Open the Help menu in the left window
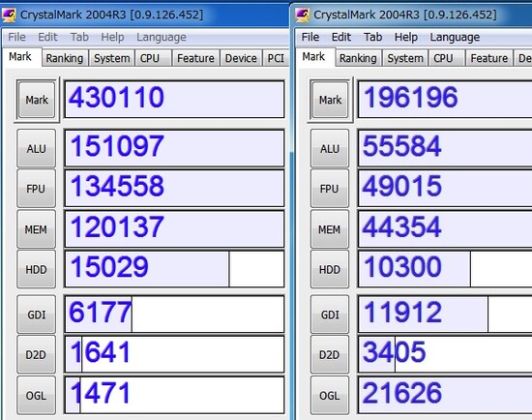 click(x=112, y=37)
